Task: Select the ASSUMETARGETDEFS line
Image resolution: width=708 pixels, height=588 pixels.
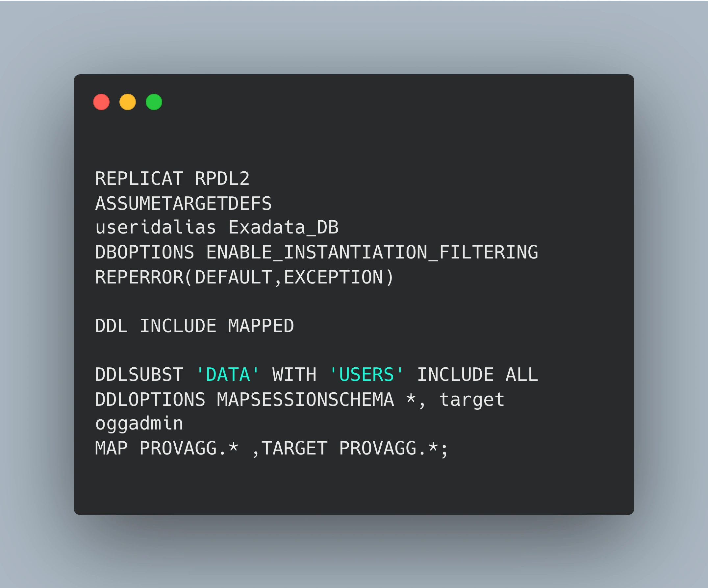Action: coord(183,203)
